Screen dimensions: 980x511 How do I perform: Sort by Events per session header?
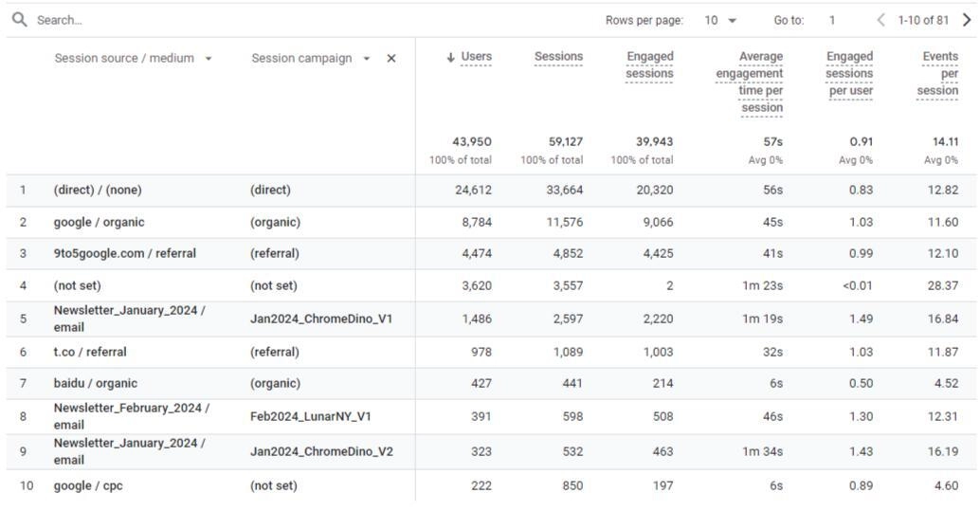pos(937,73)
